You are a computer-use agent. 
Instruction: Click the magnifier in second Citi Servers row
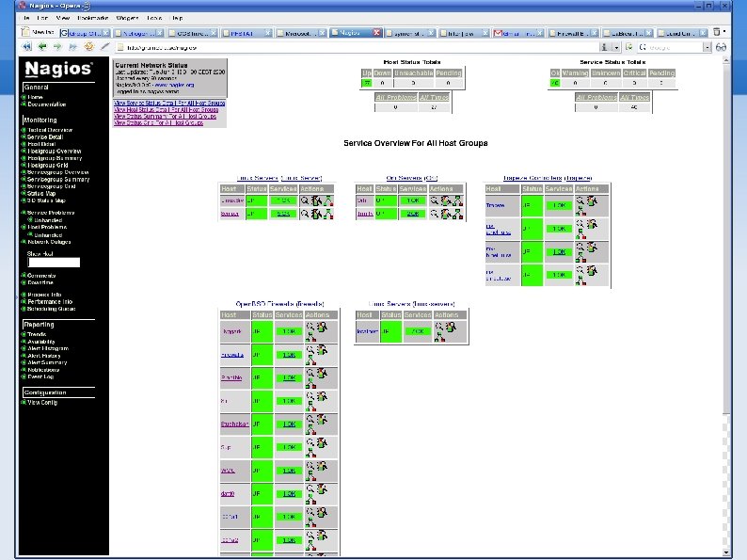coord(434,214)
